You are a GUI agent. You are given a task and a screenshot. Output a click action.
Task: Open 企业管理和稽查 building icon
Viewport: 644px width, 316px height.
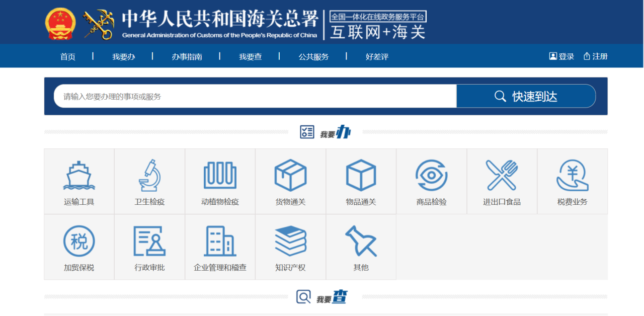coord(220,241)
